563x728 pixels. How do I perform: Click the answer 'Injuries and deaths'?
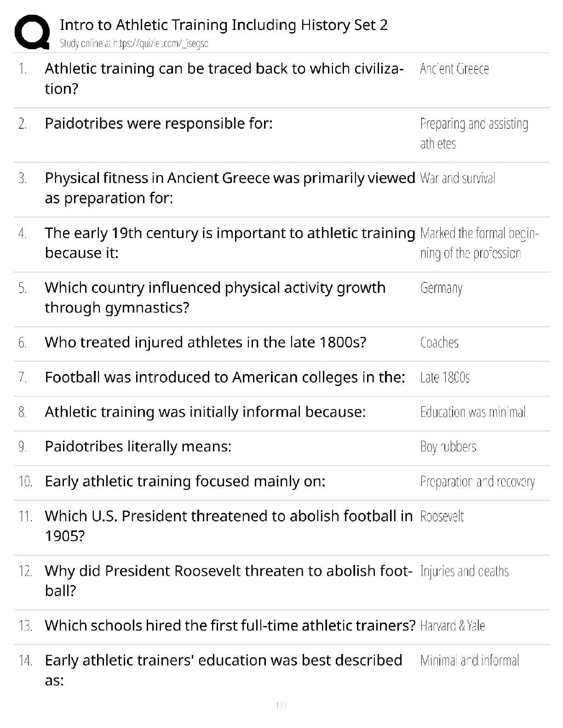[x=464, y=571]
